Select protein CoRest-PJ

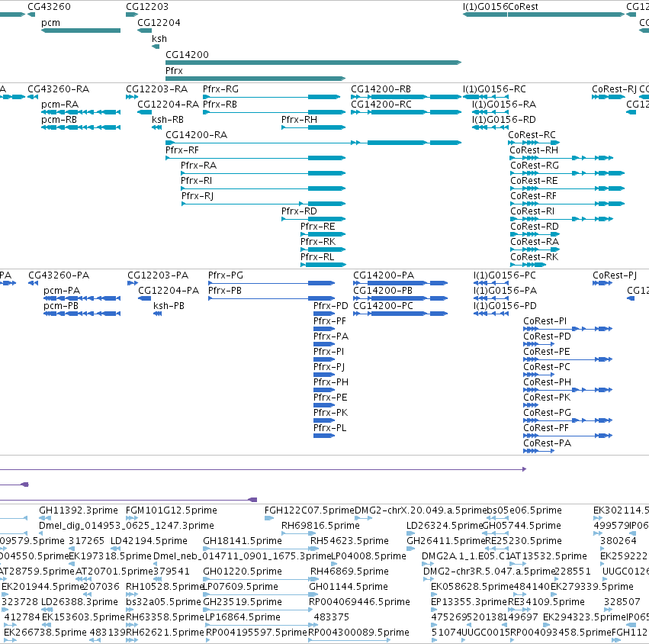(615, 275)
